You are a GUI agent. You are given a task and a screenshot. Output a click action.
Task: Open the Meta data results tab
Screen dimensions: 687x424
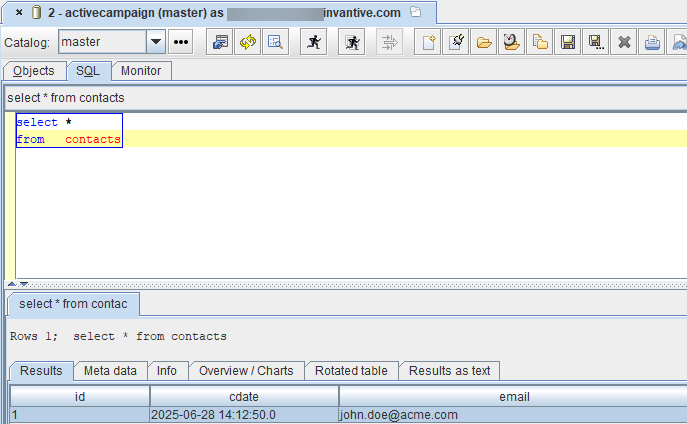pyautogui.click(x=110, y=371)
